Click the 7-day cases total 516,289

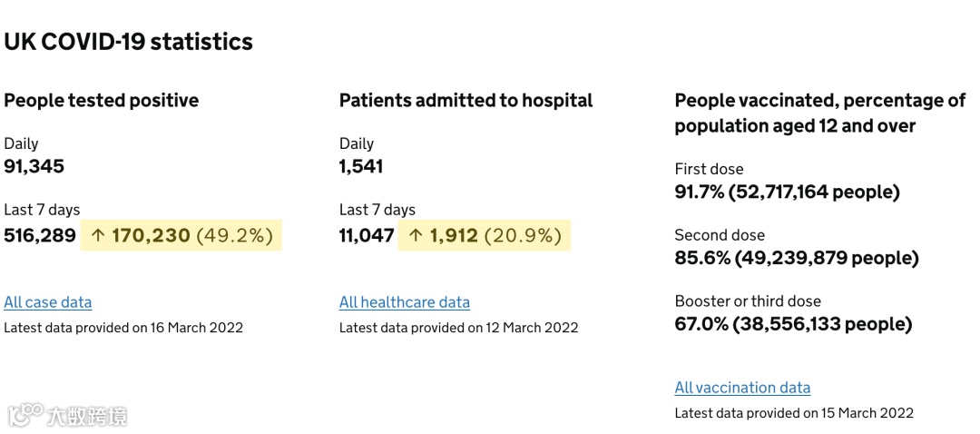(40, 236)
